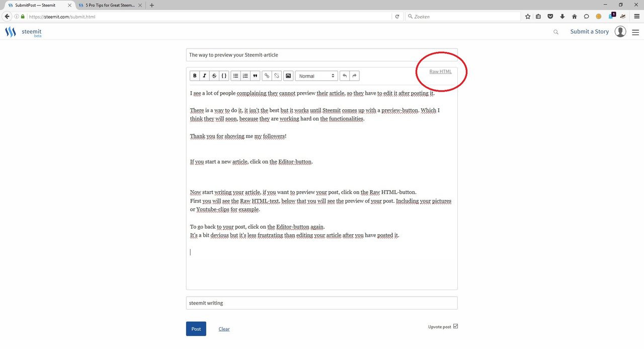Viewport: 644px width, 349px height.
Task: Insert a hyperlink with the link icon
Action: pyautogui.click(x=267, y=76)
